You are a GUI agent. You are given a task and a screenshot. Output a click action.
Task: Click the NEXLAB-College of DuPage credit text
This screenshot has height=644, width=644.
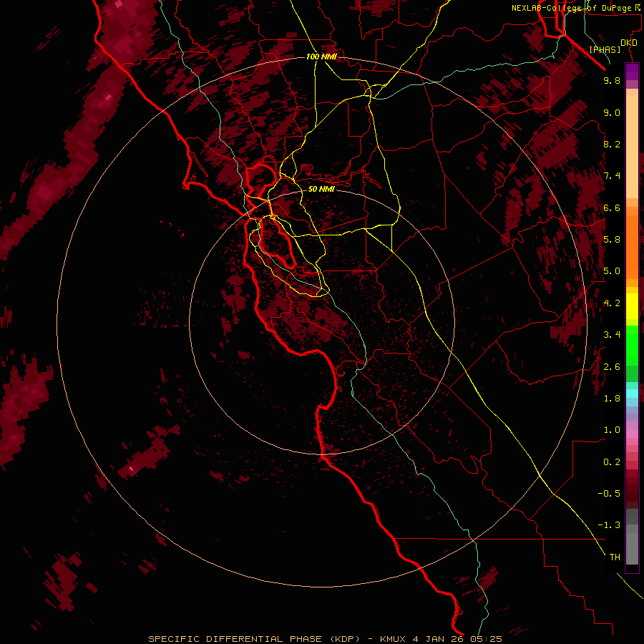point(571,8)
